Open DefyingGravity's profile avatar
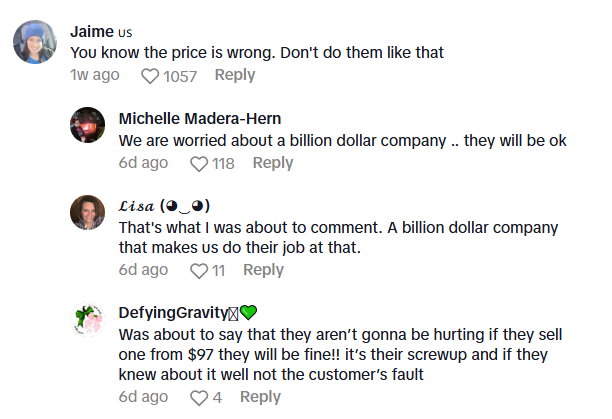The width and height of the screenshot is (612, 419). [88, 319]
